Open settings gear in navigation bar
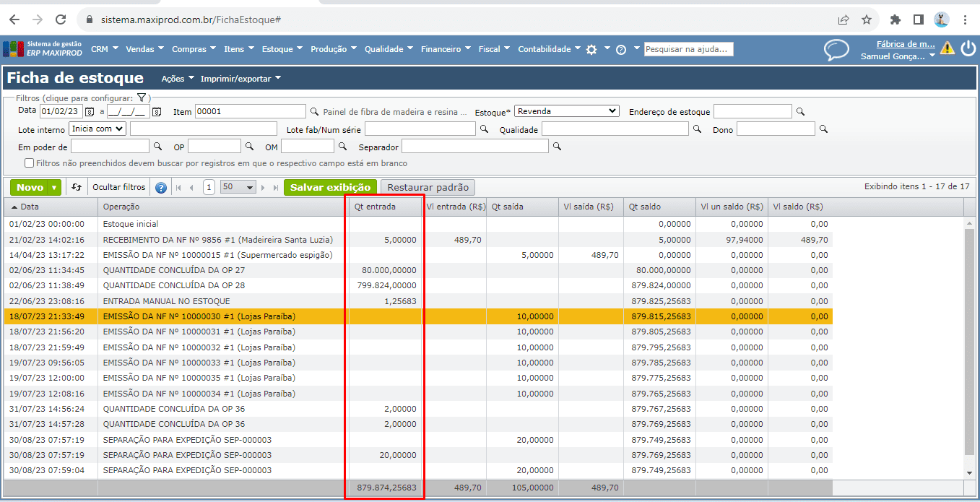Viewport: 980px width, 502px height. coord(591,49)
